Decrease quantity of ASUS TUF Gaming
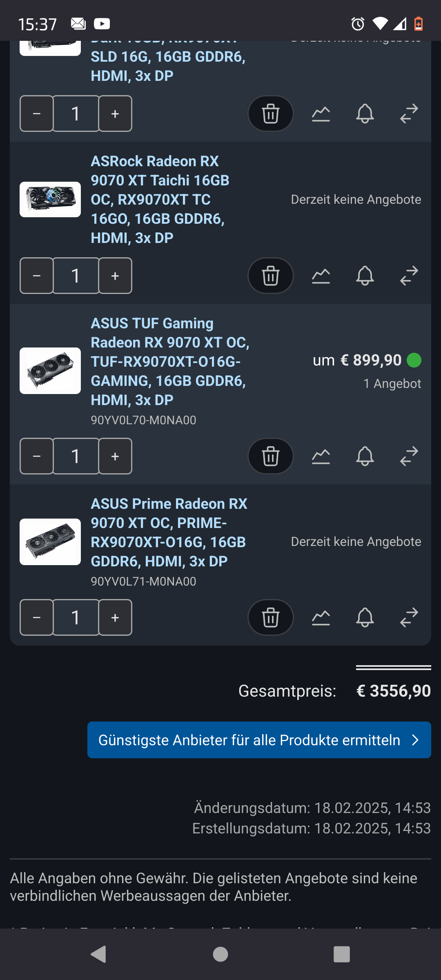The height and width of the screenshot is (980, 441). click(37, 456)
